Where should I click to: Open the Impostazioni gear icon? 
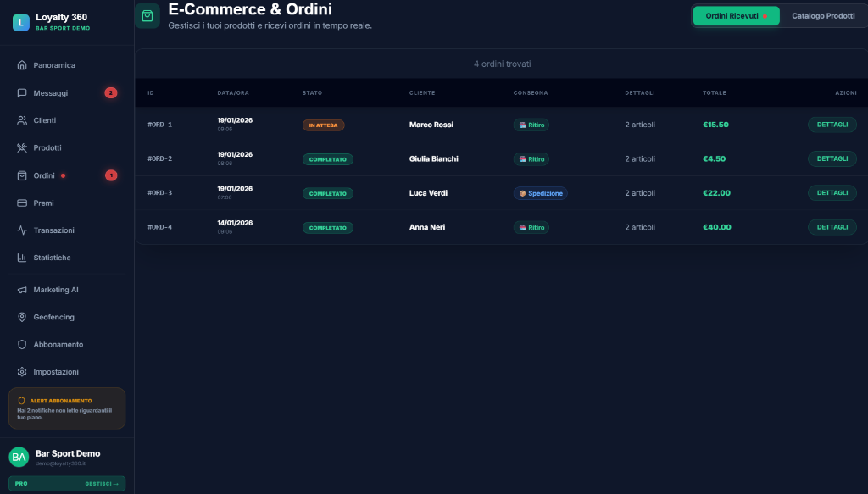pos(20,371)
